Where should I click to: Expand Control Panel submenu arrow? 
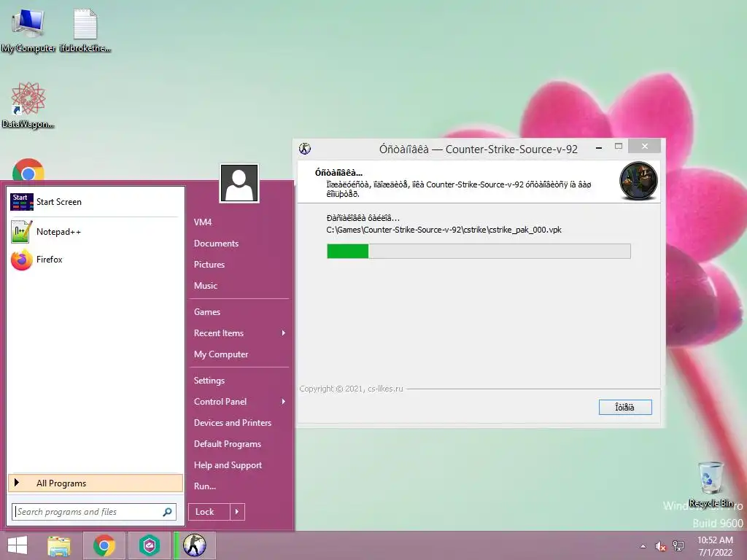pos(284,402)
